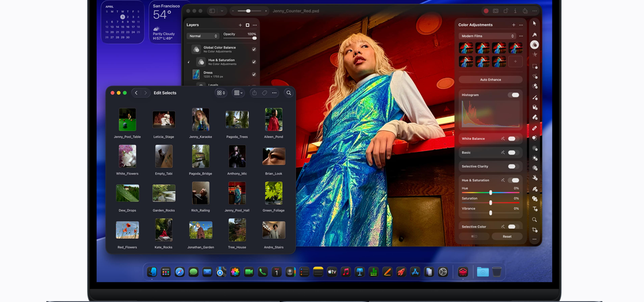Open the Normal blend mode dropdown
644x302 pixels.
pyautogui.click(x=203, y=36)
